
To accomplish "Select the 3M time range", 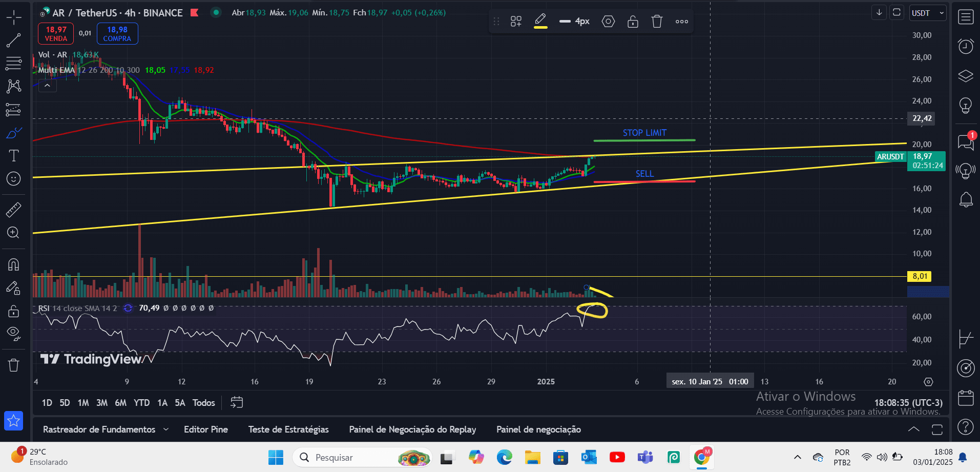I will click(x=102, y=403).
